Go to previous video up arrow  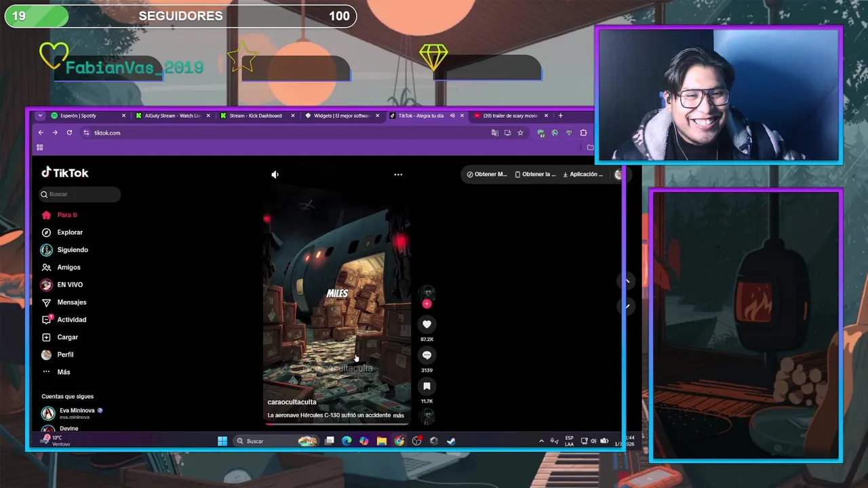627,281
